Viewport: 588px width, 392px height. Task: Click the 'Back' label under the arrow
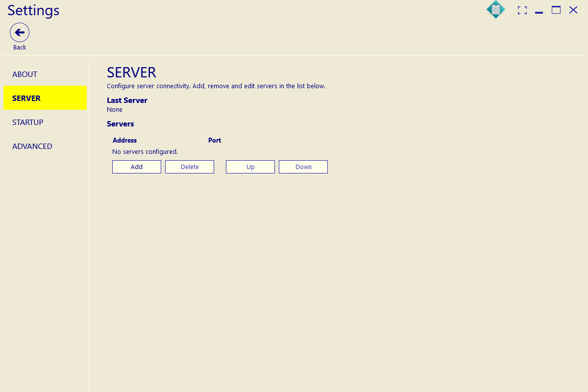click(20, 48)
